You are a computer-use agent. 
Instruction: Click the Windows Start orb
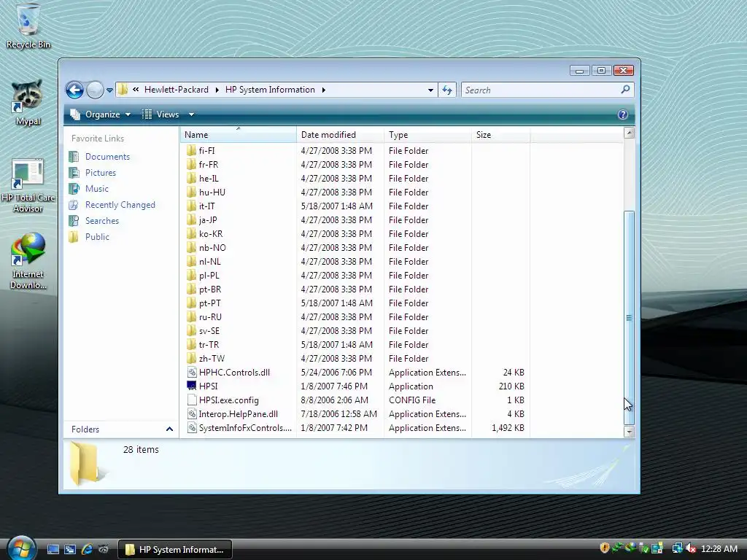click(21, 548)
